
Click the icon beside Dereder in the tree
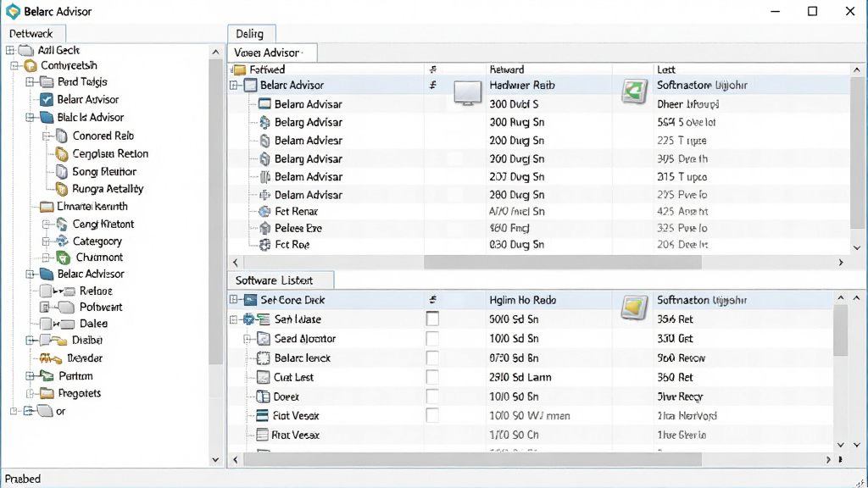[50, 358]
